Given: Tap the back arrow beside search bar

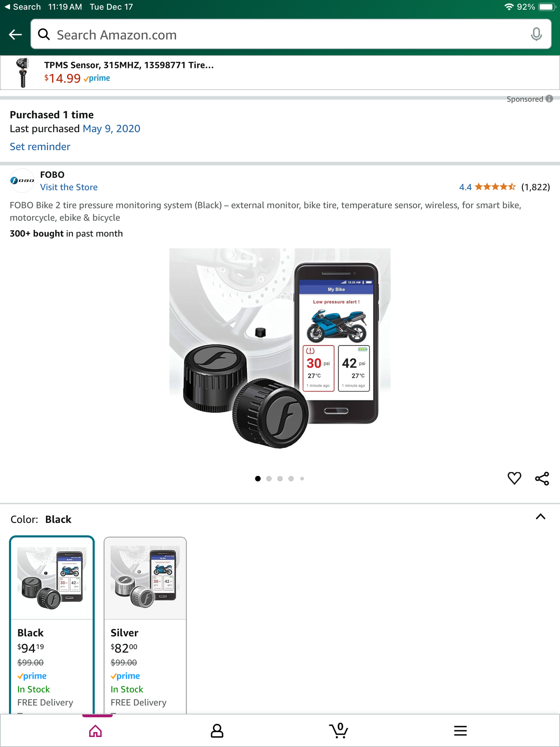Looking at the screenshot, I should pyautogui.click(x=15, y=35).
